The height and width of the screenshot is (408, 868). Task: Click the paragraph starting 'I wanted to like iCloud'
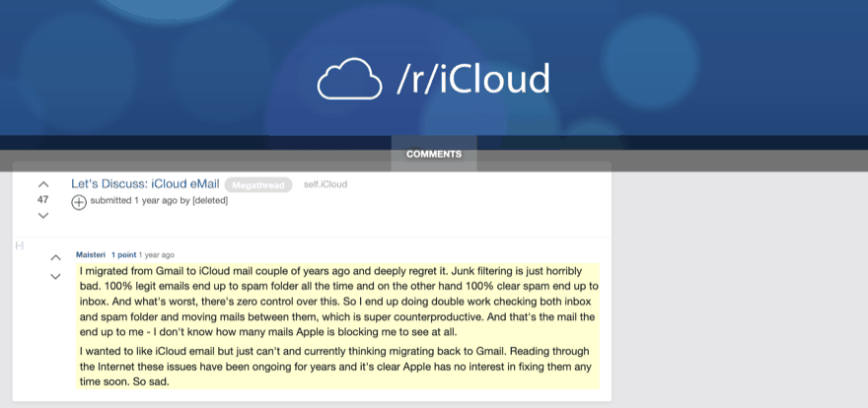pos(337,367)
